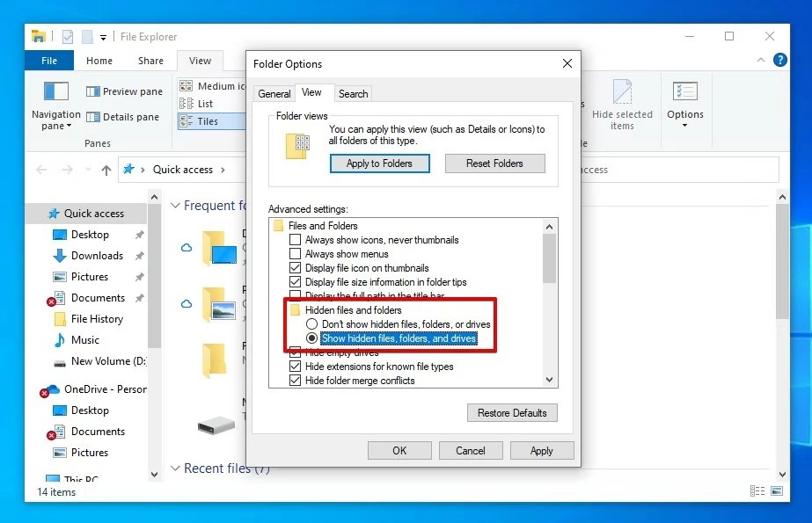Select Show hidden files, folders, and drives
The height and width of the screenshot is (523, 812).
click(x=313, y=338)
